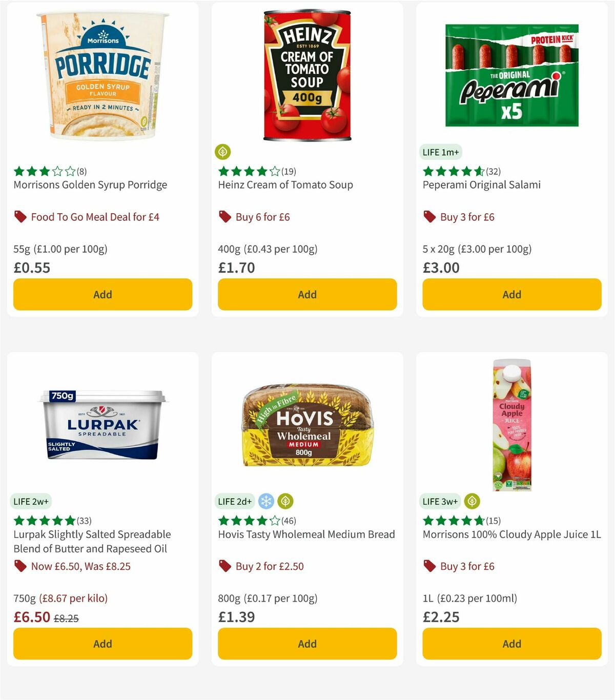This screenshot has height=700, width=615.
Task: Open the Heinz Cream of Tomato Soup product page
Action: pyautogui.click(x=285, y=184)
